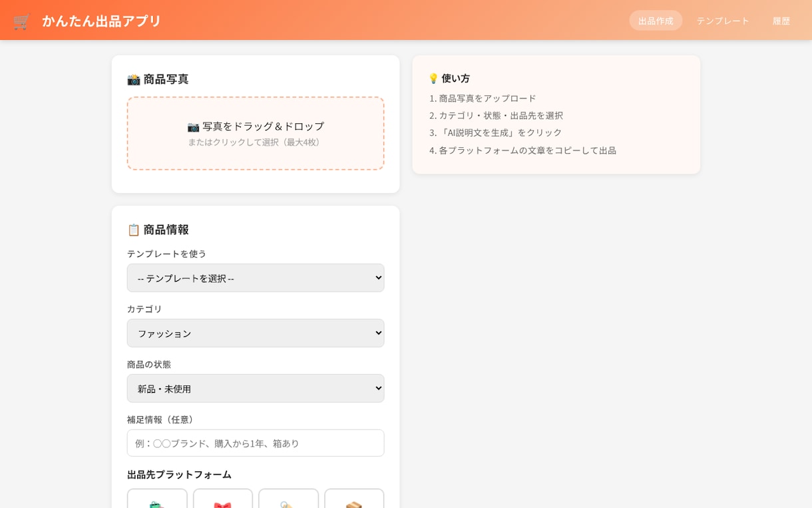Click the text またはクリックして選択（最大4枚）
The image size is (812, 508).
256,142
